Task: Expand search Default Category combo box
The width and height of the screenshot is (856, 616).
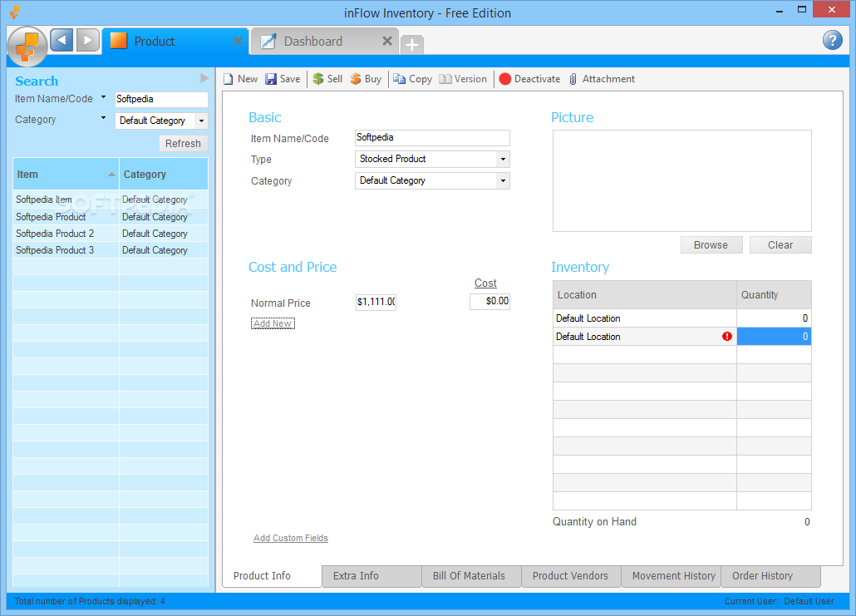Action: [201, 121]
